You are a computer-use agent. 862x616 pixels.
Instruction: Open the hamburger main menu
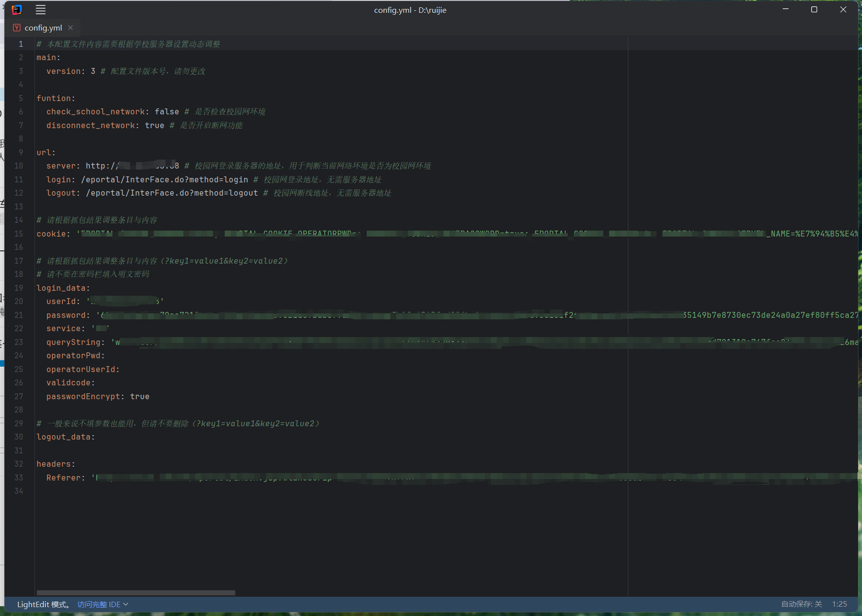40,9
